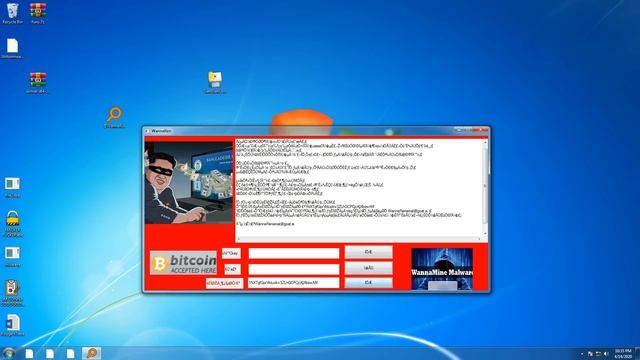
Task: Click the prefilled bitcoin address field
Action: [x=293, y=283]
